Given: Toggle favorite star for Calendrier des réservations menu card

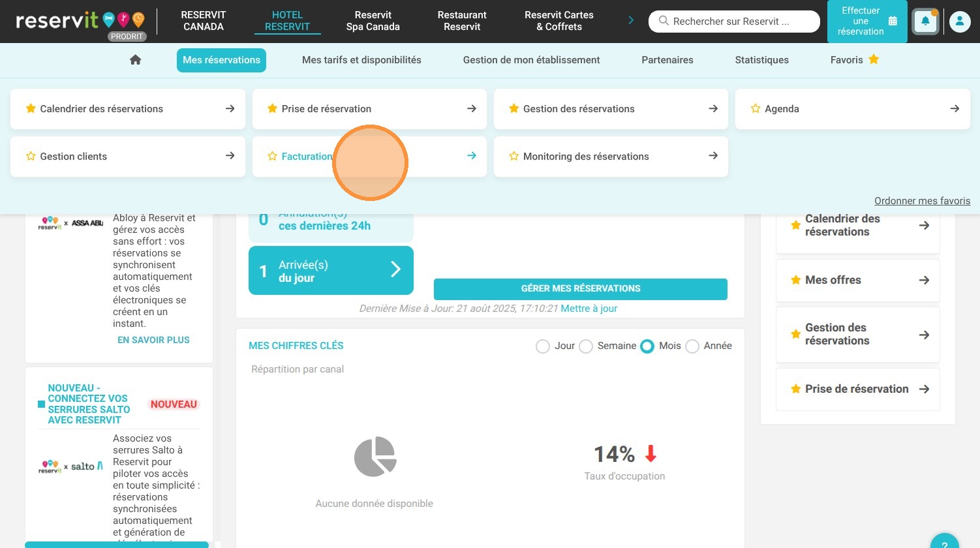Looking at the screenshot, I should (31, 108).
